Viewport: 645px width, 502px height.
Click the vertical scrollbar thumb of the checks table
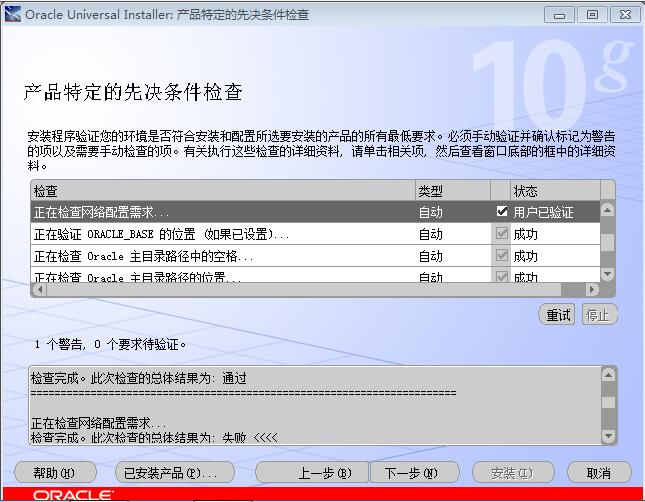(x=608, y=242)
